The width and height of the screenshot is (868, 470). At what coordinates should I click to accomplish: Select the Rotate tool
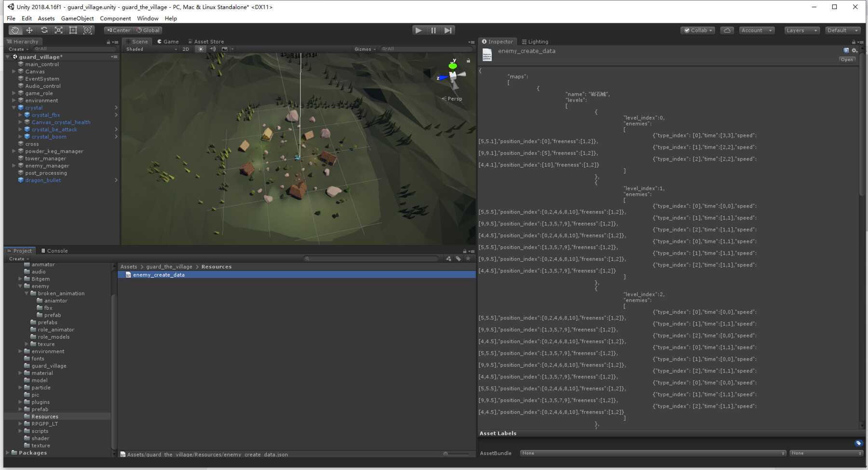point(44,30)
